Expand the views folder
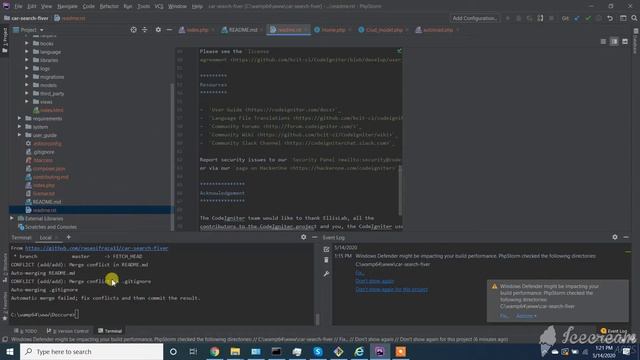The height and width of the screenshot is (360, 640). [x=27, y=102]
